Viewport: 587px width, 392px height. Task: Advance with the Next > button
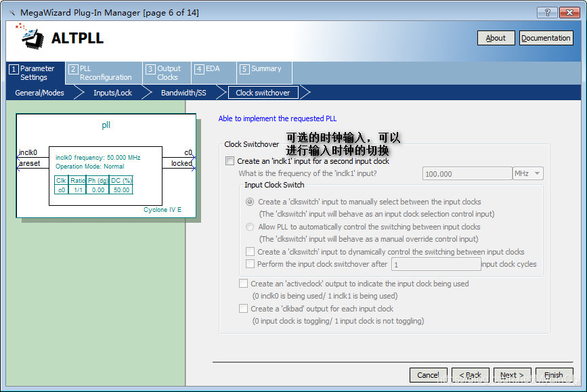pos(512,375)
